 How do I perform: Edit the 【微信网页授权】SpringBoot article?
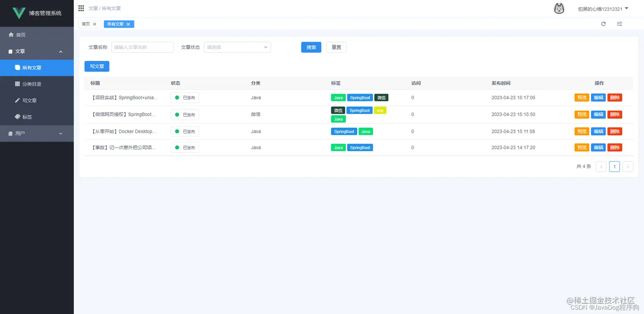tap(598, 114)
